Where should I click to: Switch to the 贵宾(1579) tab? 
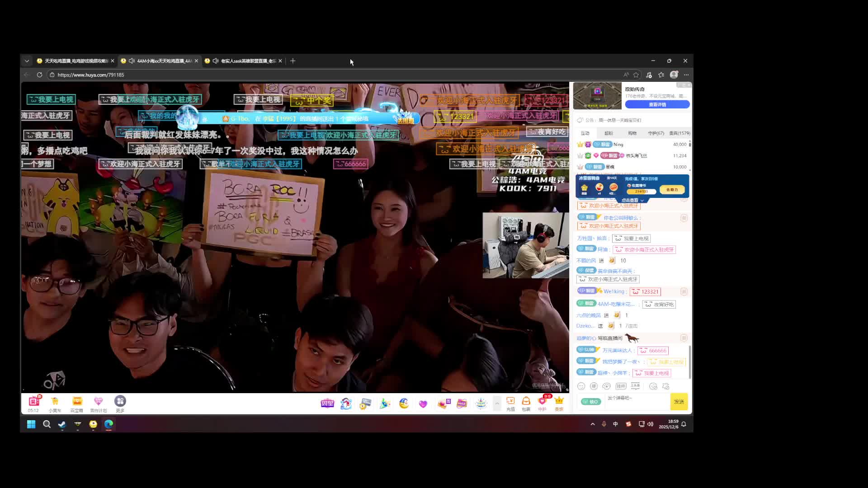pyautogui.click(x=679, y=133)
